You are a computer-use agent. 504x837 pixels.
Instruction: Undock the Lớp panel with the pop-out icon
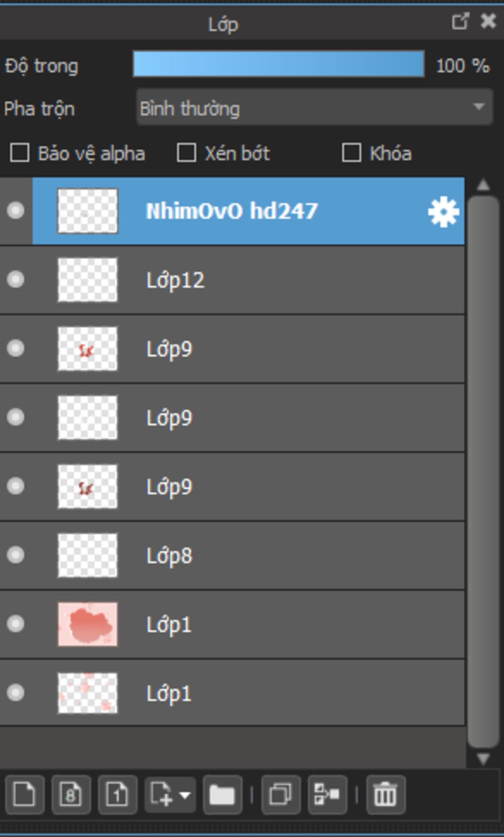point(460,21)
